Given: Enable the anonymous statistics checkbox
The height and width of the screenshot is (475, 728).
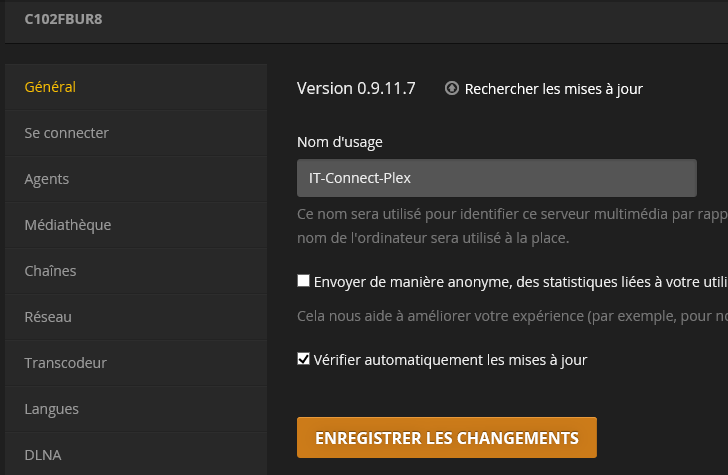Looking at the screenshot, I should coord(304,281).
